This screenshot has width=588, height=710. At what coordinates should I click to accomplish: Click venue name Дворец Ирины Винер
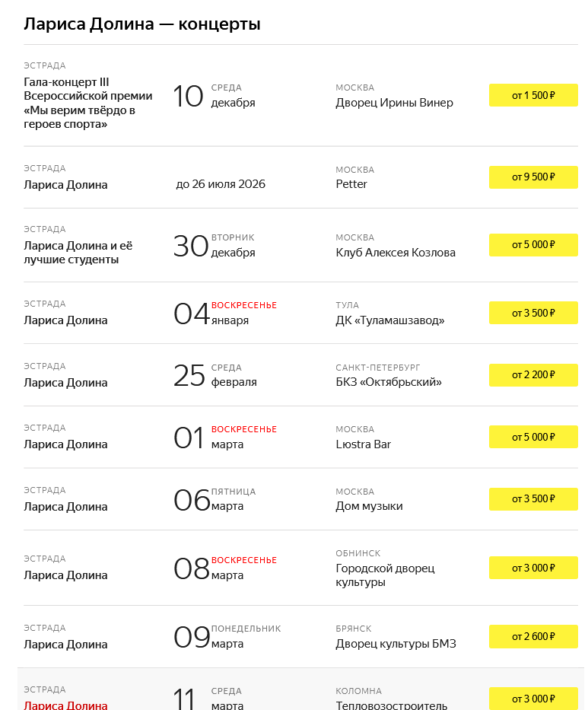[394, 103]
